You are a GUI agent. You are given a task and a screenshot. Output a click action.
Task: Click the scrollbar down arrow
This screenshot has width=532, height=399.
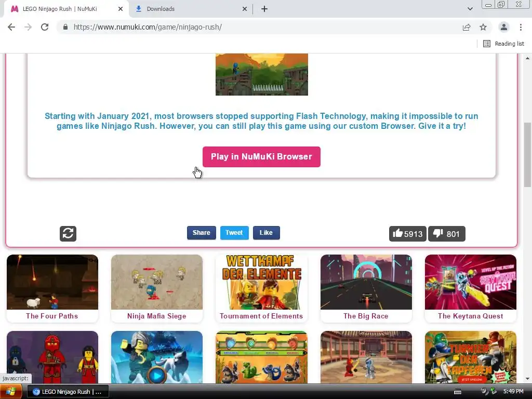(527, 379)
